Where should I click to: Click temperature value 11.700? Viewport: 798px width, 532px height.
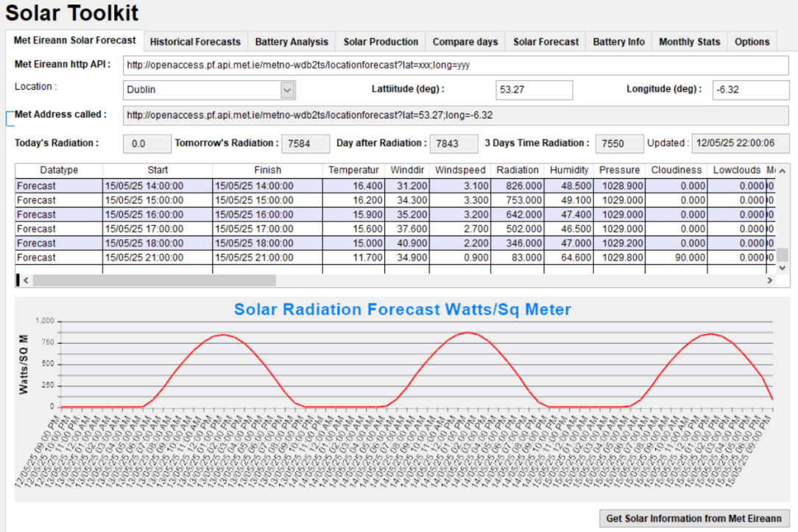coord(353,258)
